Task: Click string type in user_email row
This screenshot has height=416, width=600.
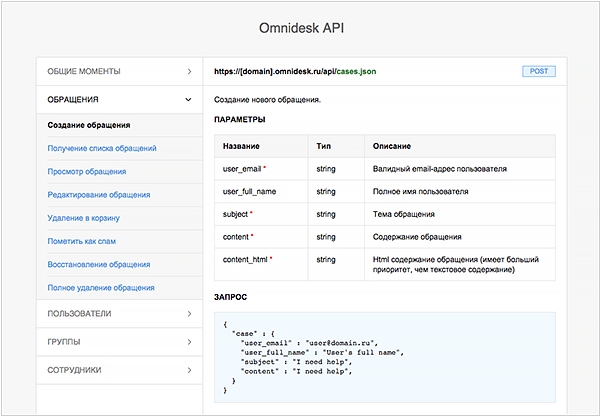Action: tap(326, 169)
